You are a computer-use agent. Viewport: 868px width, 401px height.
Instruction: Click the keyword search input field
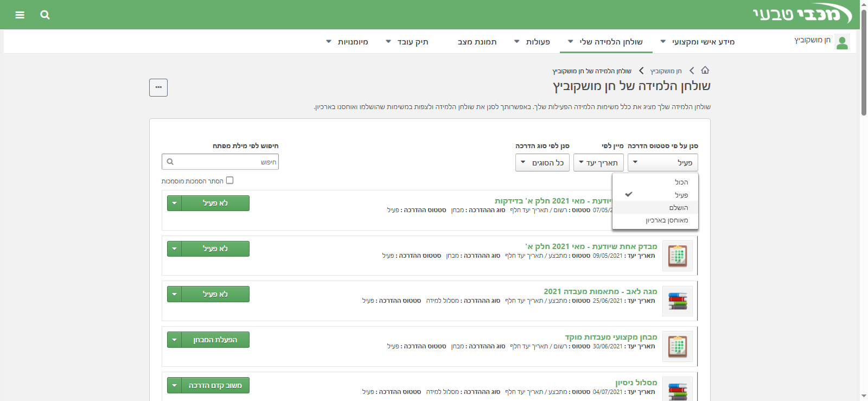coord(222,162)
